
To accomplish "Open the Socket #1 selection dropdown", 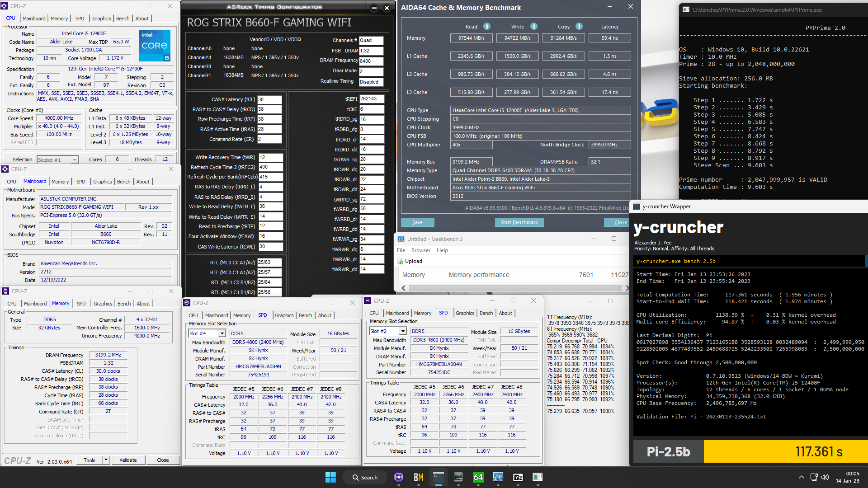I will pos(75,160).
